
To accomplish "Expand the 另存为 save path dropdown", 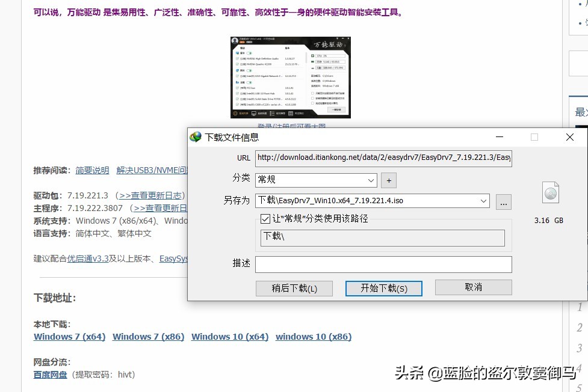I will [484, 201].
